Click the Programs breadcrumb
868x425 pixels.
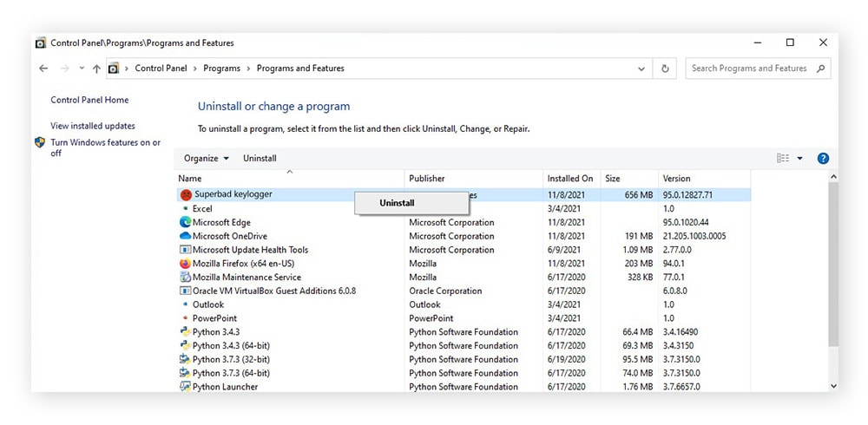(x=221, y=69)
